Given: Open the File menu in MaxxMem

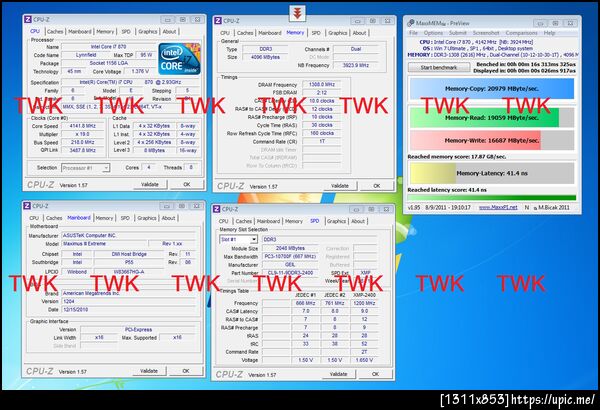Looking at the screenshot, I should 414,33.
